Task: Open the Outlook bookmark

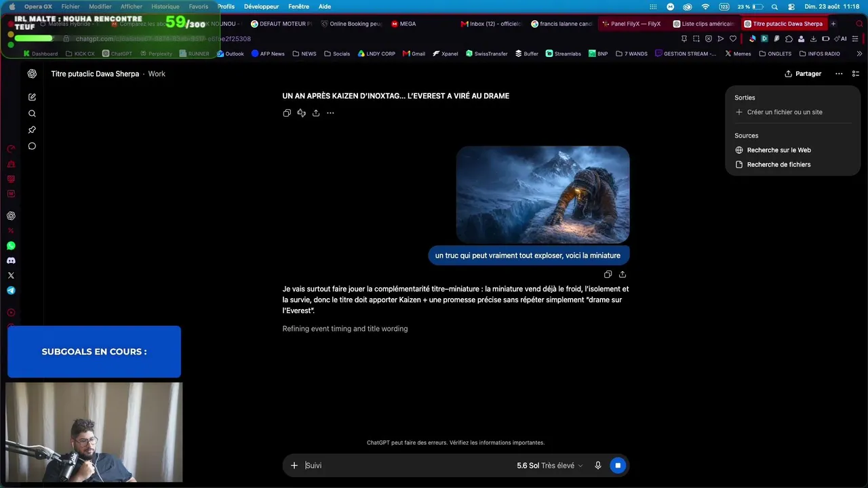Action: [230, 54]
